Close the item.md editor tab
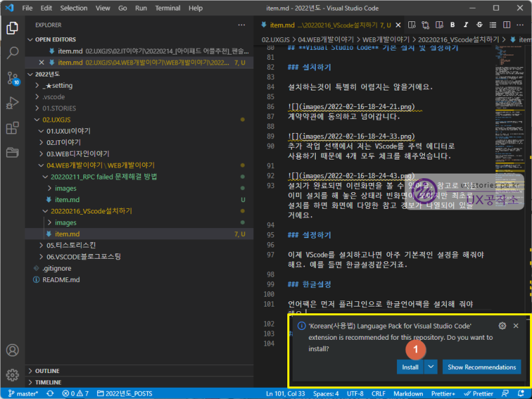The width and height of the screenshot is (532, 399). tap(398, 25)
